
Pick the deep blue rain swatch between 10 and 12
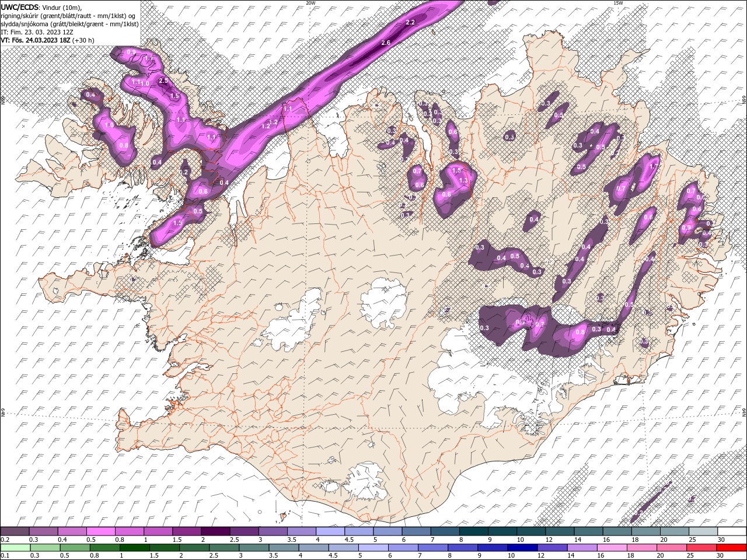[522, 547]
